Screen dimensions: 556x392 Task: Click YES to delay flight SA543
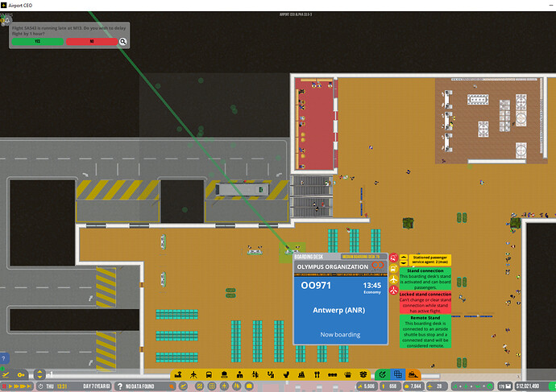coord(38,42)
